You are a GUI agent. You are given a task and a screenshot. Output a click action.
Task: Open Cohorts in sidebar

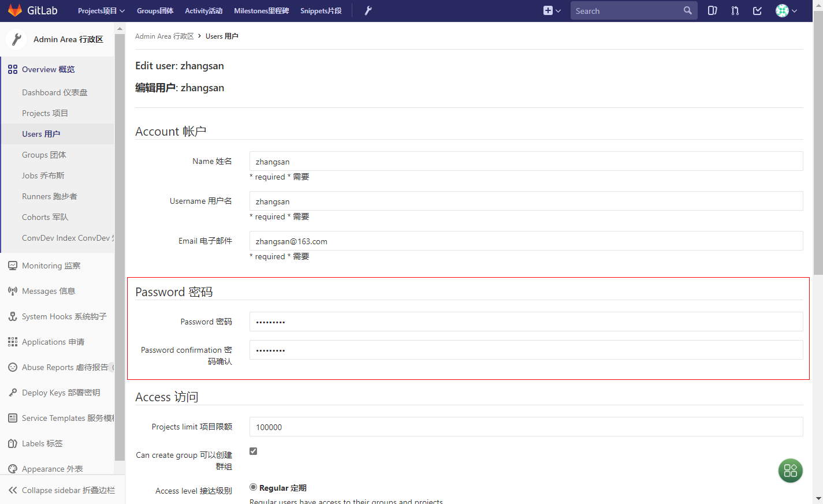click(x=45, y=217)
